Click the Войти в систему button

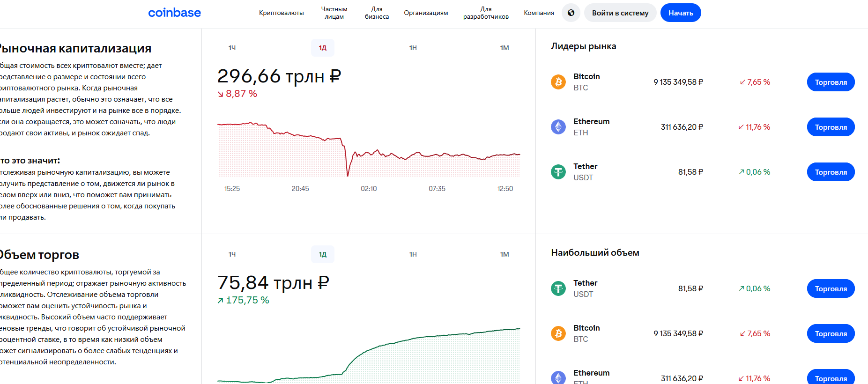pyautogui.click(x=620, y=13)
